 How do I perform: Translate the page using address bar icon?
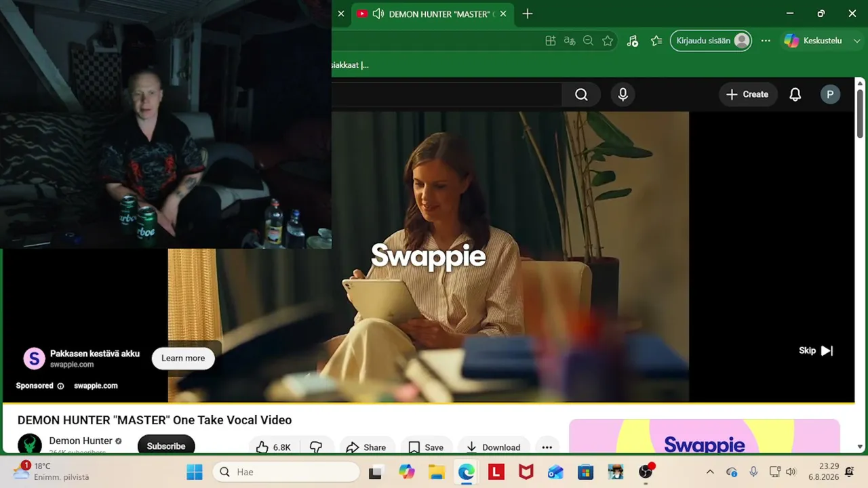[x=570, y=41]
